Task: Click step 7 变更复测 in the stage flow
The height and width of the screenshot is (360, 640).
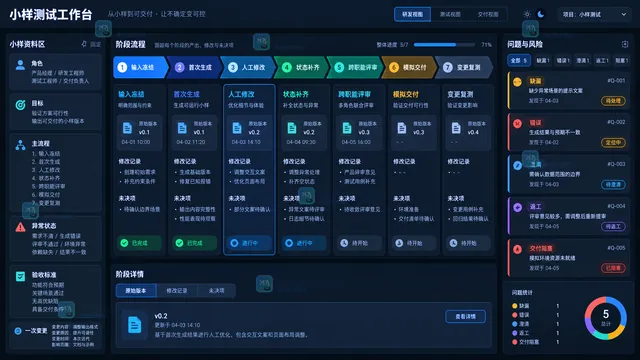Action: coord(464,67)
